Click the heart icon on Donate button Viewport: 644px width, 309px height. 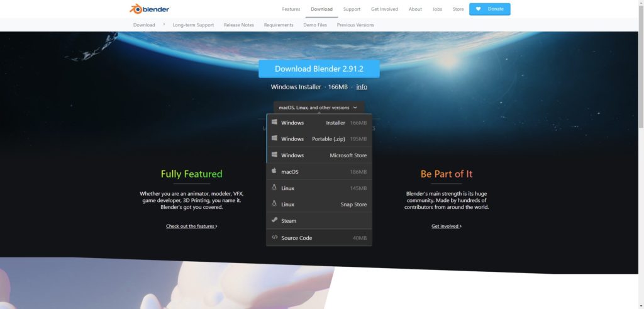pos(478,9)
